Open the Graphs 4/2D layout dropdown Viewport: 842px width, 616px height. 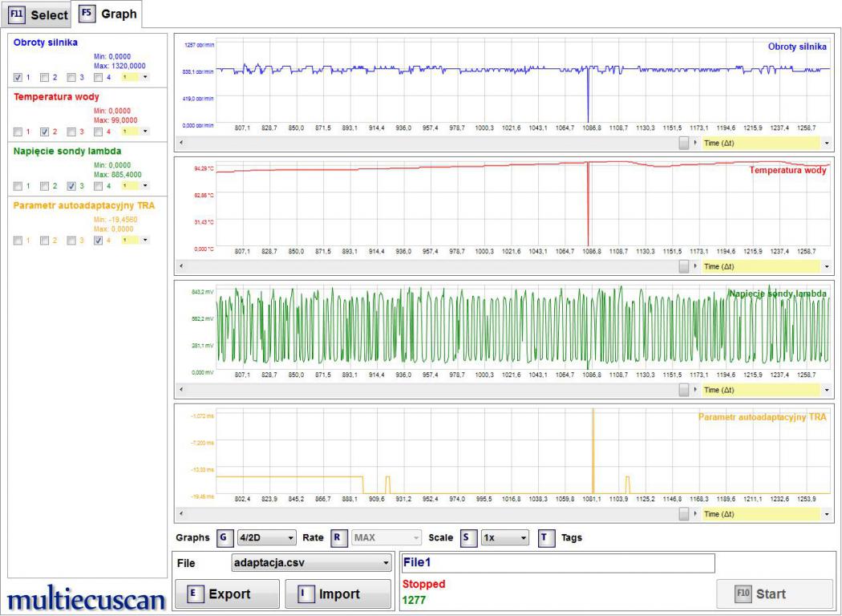[267, 537]
